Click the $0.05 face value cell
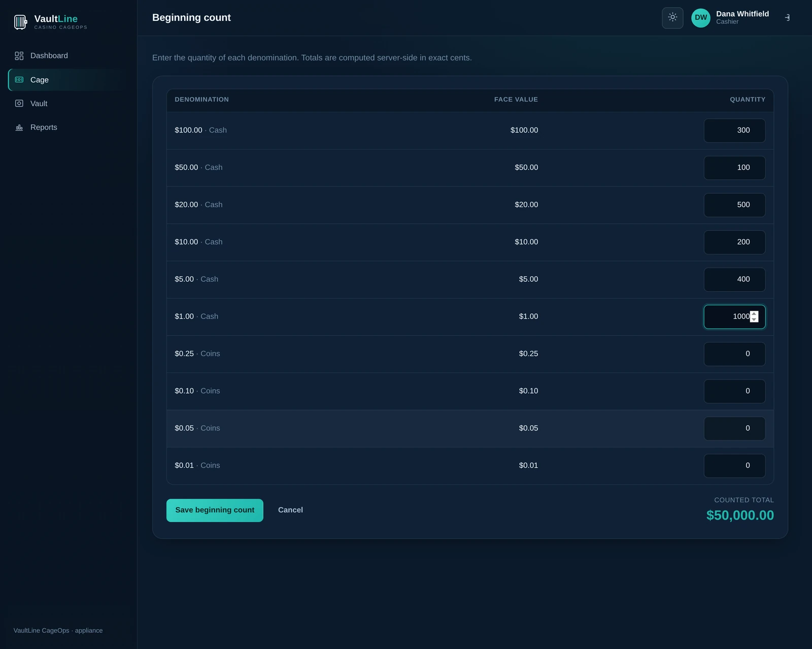 528,428
